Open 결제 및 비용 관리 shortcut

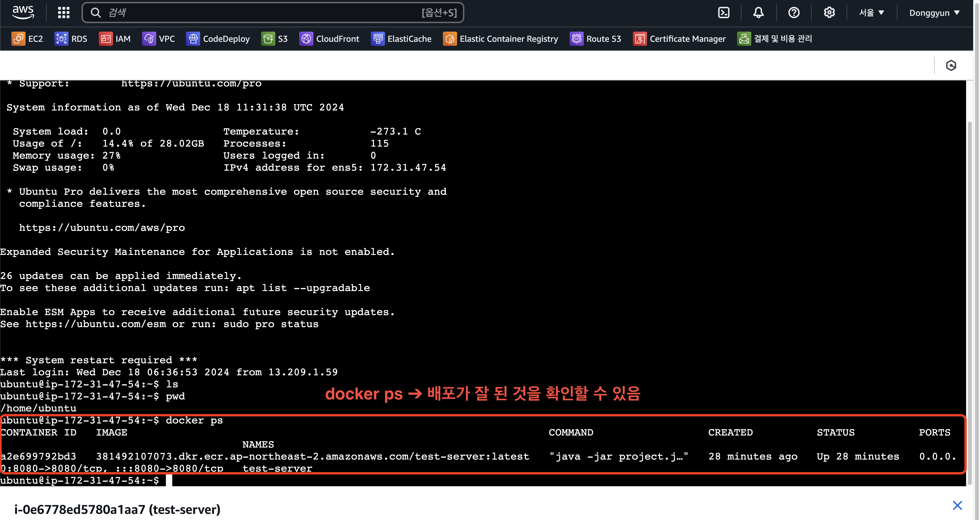coord(775,39)
